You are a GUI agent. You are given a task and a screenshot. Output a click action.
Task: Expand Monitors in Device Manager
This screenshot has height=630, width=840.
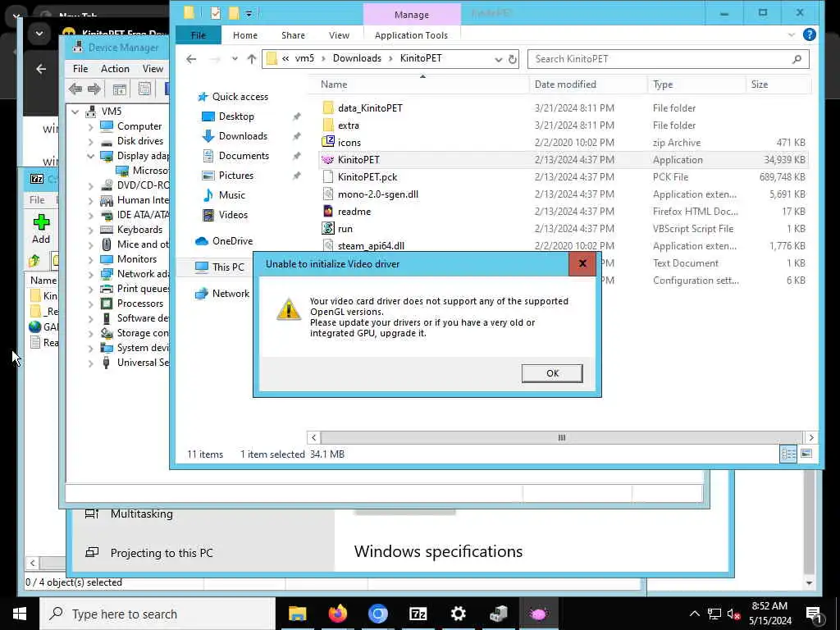[x=90, y=259]
